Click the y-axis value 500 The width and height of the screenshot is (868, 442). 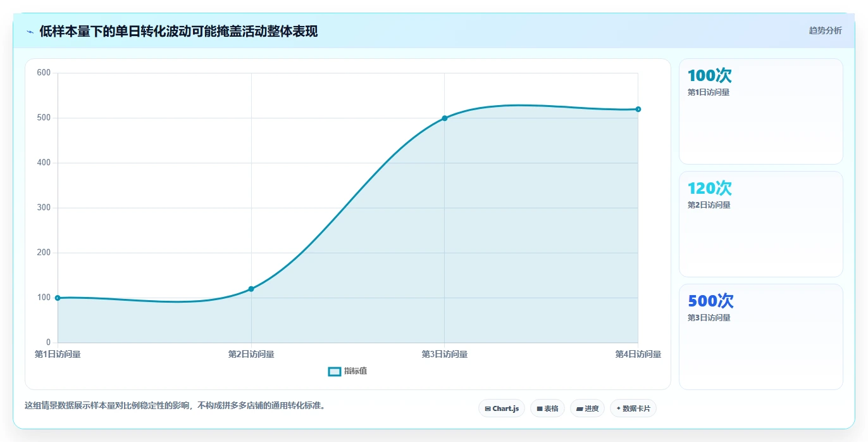[44, 118]
